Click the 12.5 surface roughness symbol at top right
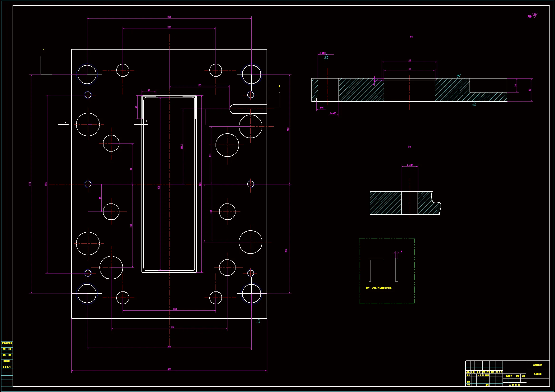Image resolution: width=555 pixels, height=392 pixels. click(534, 16)
